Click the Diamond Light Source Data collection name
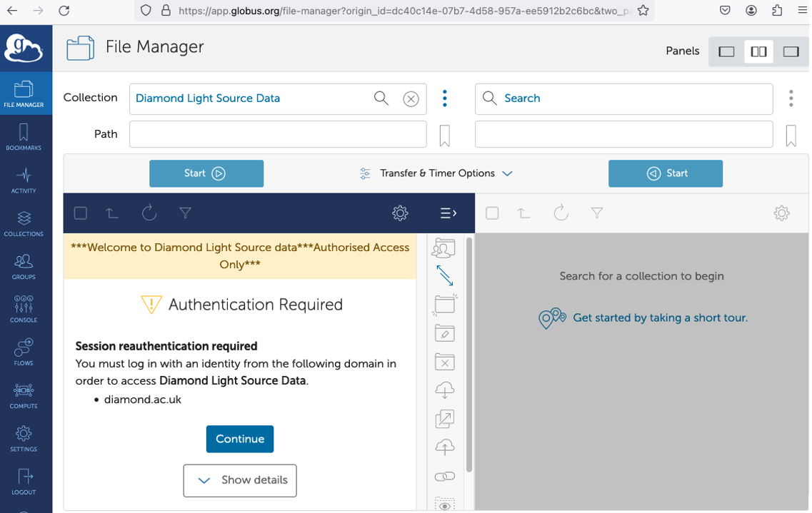 (208, 98)
